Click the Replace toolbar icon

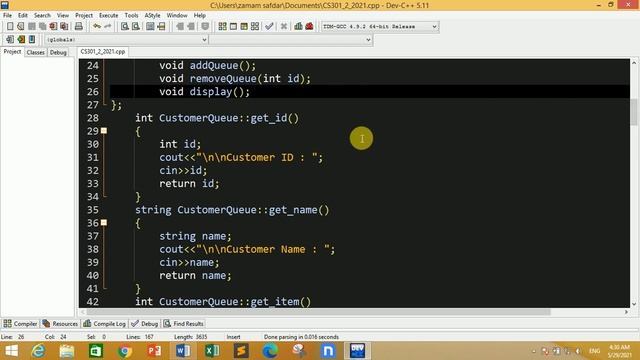click(136, 27)
